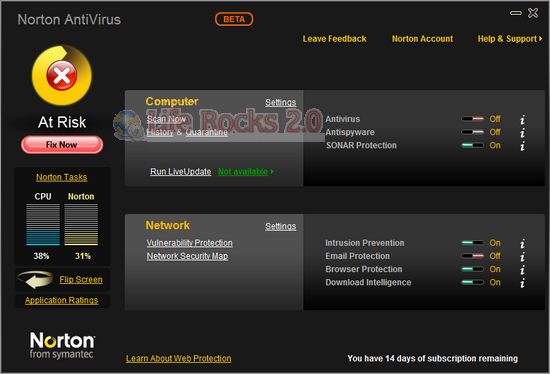Minimize the Norton AntiVirus window
550x374 pixels.
point(516,13)
